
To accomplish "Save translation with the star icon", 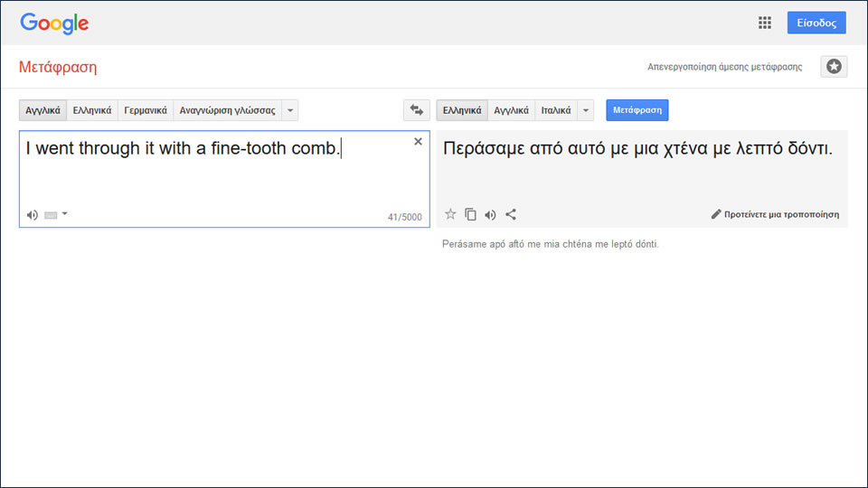I will pos(450,214).
